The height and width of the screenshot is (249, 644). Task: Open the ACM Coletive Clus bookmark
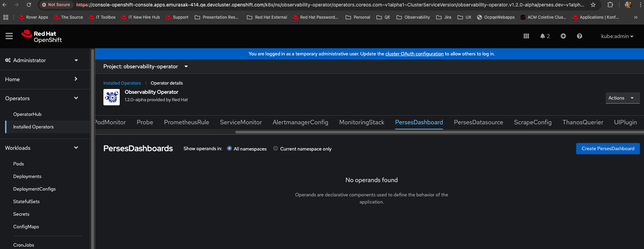pyautogui.click(x=543, y=17)
